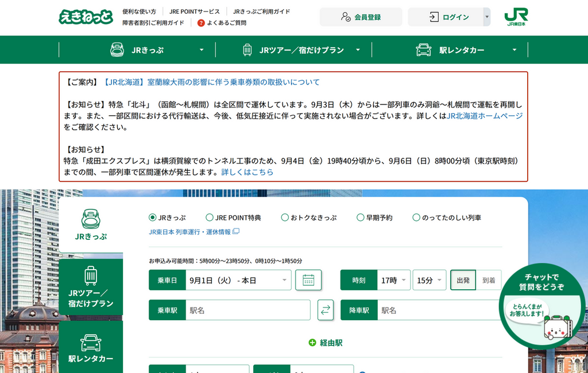Click the red question mark FAQ icon
The image size is (588, 373).
coord(201,23)
